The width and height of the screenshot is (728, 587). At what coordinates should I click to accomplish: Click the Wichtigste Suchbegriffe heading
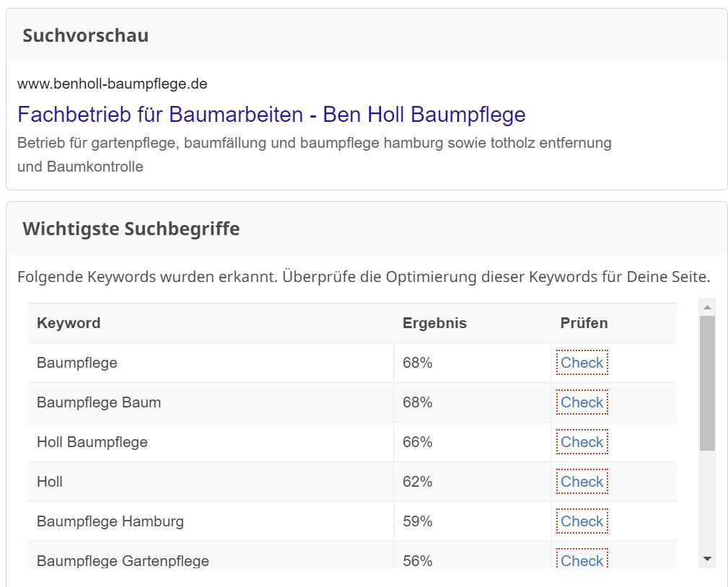click(x=131, y=229)
